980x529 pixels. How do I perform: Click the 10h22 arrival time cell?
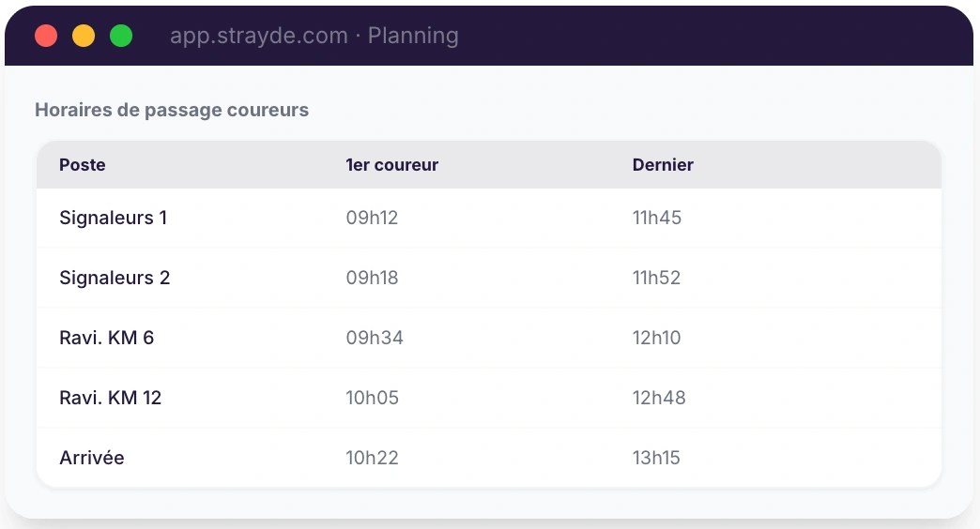coord(372,458)
